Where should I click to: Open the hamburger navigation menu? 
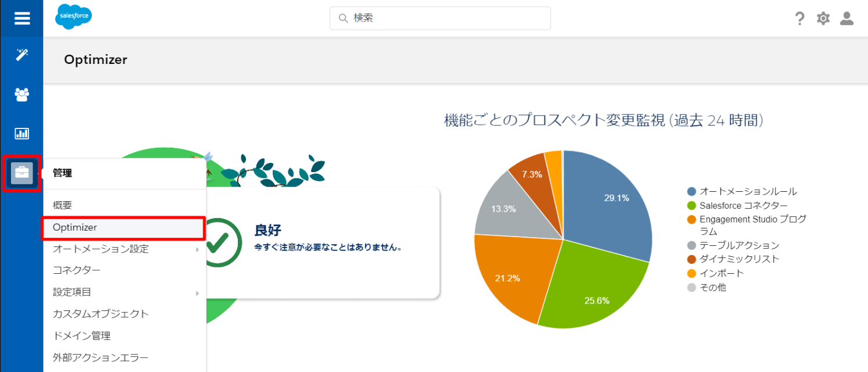(x=22, y=18)
